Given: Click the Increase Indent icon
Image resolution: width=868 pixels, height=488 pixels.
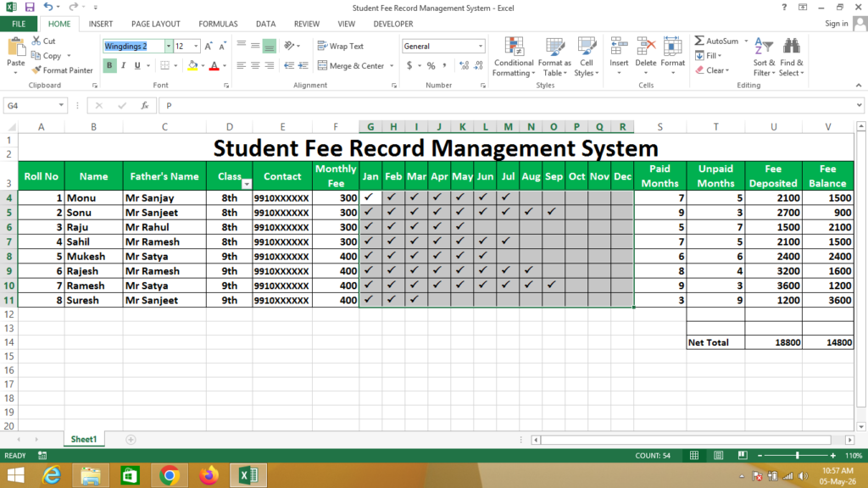Looking at the screenshot, I should 303,65.
